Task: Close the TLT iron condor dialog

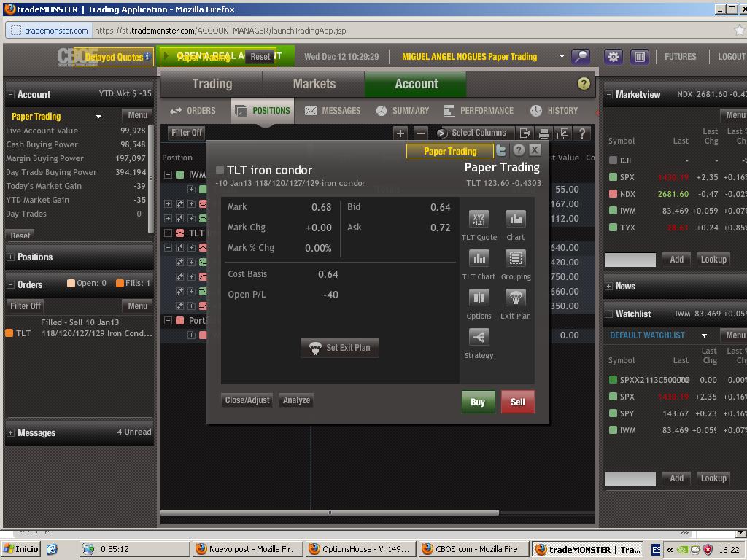Action: tap(535, 150)
